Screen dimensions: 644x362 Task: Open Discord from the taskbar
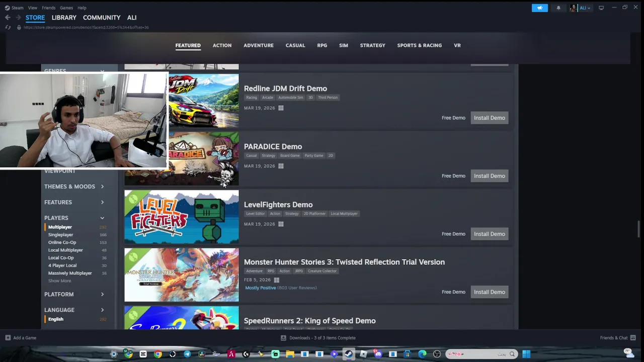(x=377, y=354)
